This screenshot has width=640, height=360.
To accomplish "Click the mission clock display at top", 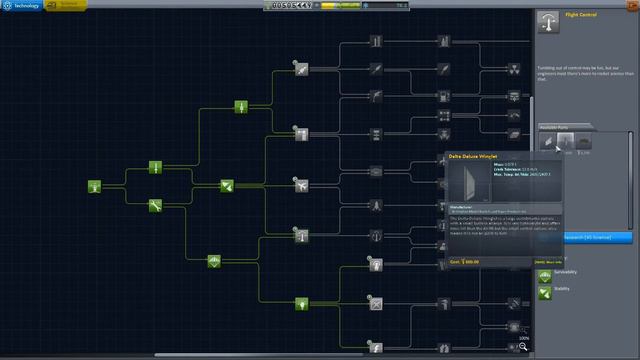I will [x=291, y=5].
